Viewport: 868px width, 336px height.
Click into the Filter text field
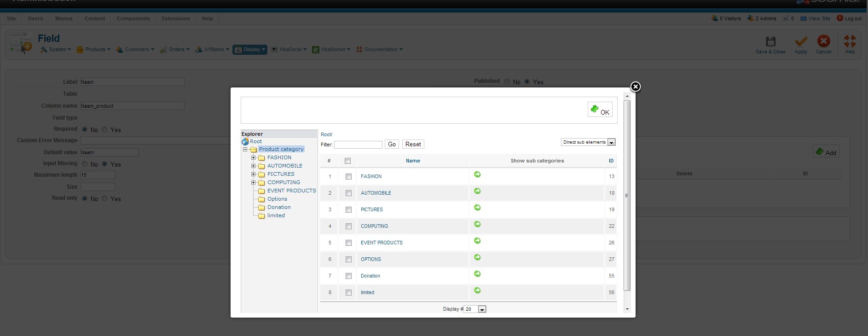point(358,145)
